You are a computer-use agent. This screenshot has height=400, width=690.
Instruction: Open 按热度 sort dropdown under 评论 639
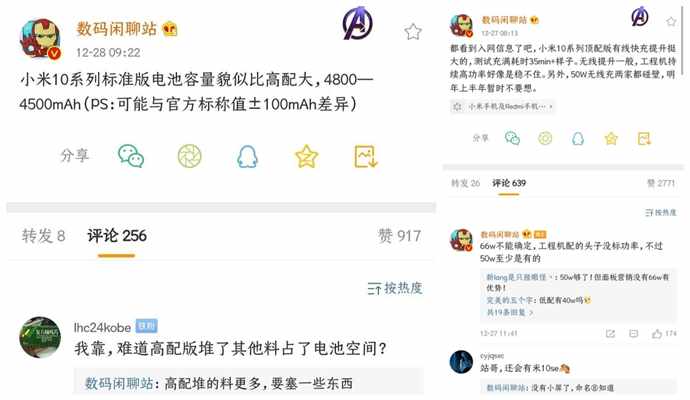(661, 213)
